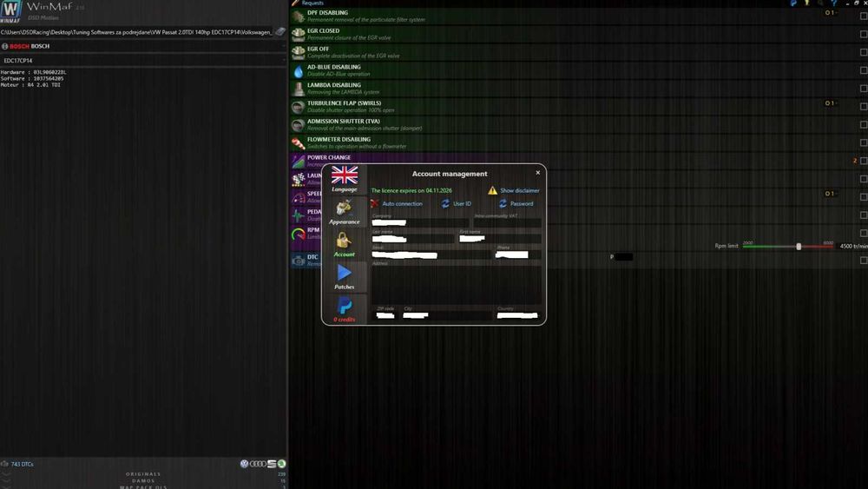Screen dimensions: 868x489
Task: Click Auto connection option
Action: (402, 204)
